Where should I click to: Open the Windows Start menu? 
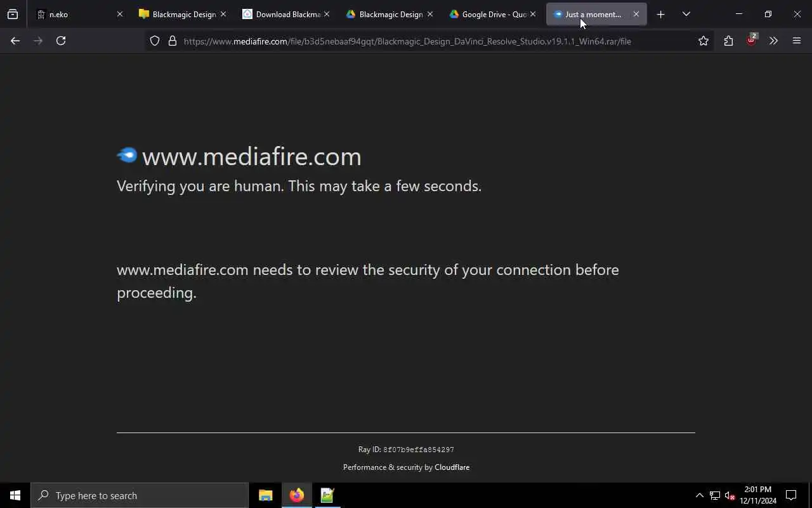(15, 495)
